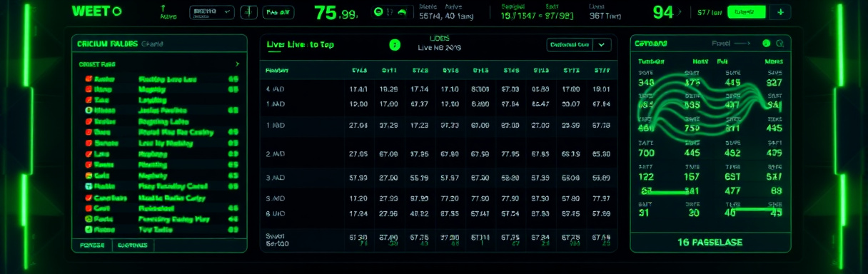Click the plus button at the top right
The width and height of the screenshot is (868, 274).
click(x=780, y=12)
